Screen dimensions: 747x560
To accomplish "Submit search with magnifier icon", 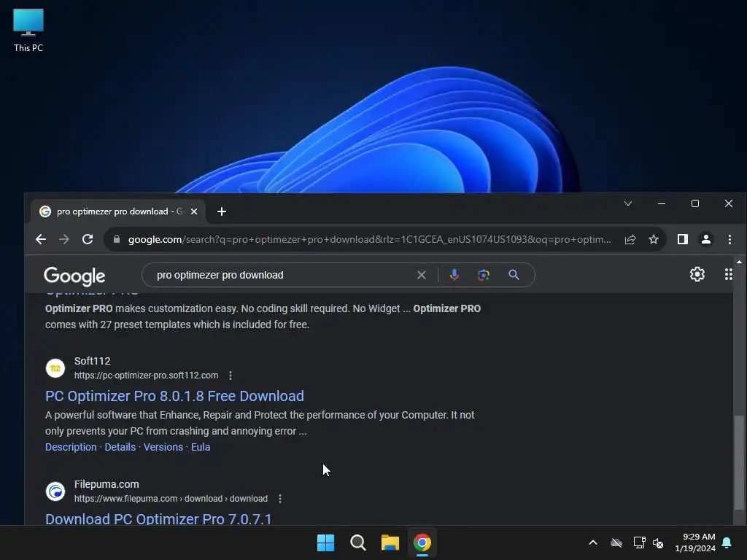I will [514, 275].
